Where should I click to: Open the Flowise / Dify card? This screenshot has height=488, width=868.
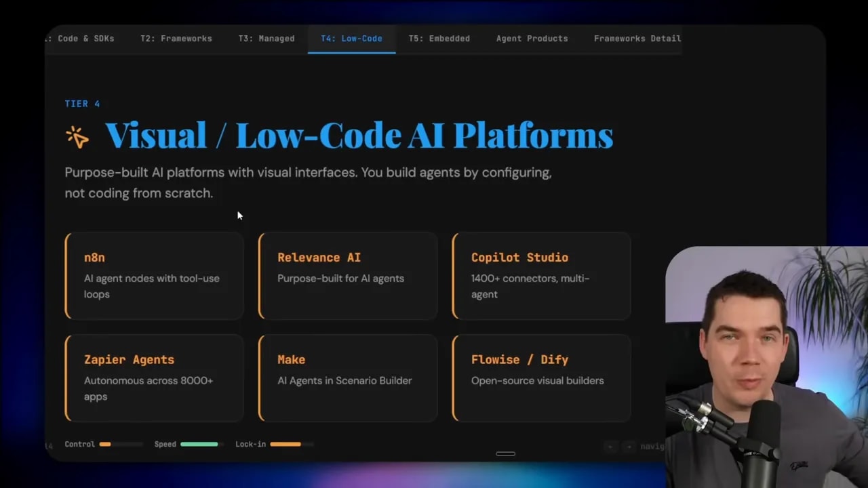[x=542, y=378]
